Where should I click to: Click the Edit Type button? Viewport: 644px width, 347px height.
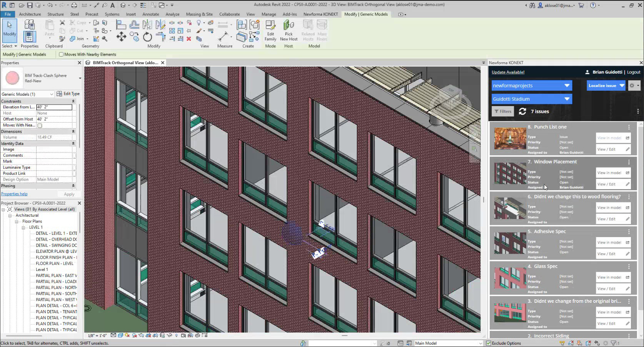[x=68, y=94]
